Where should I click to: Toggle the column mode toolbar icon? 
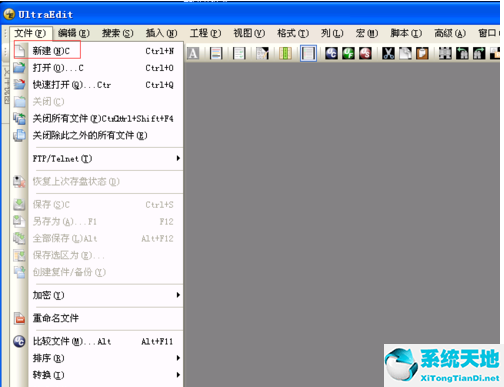pos(285,53)
